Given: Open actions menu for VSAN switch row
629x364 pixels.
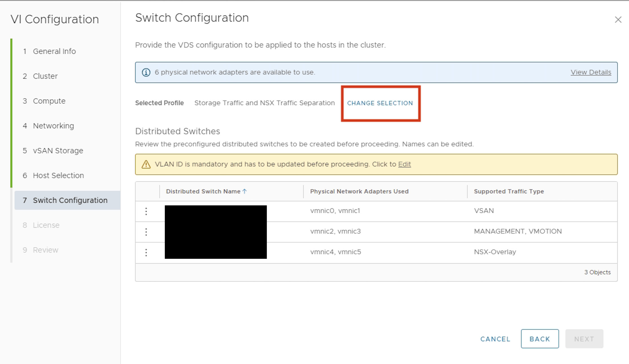Looking at the screenshot, I should (x=146, y=211).
